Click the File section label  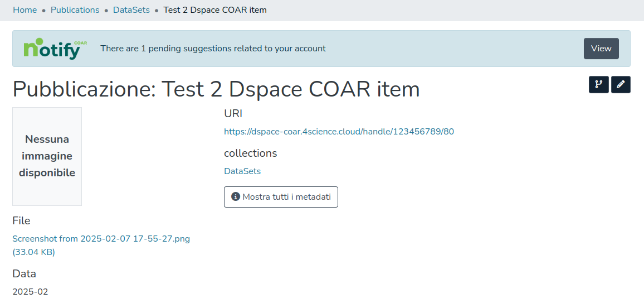[x=21, y=221]
